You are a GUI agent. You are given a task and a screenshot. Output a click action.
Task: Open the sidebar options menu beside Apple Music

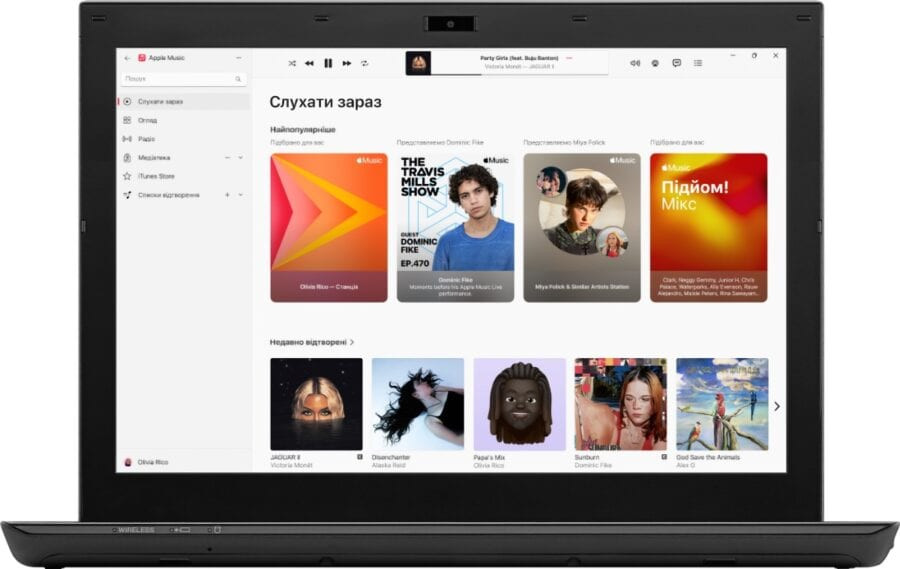[239, 58]
